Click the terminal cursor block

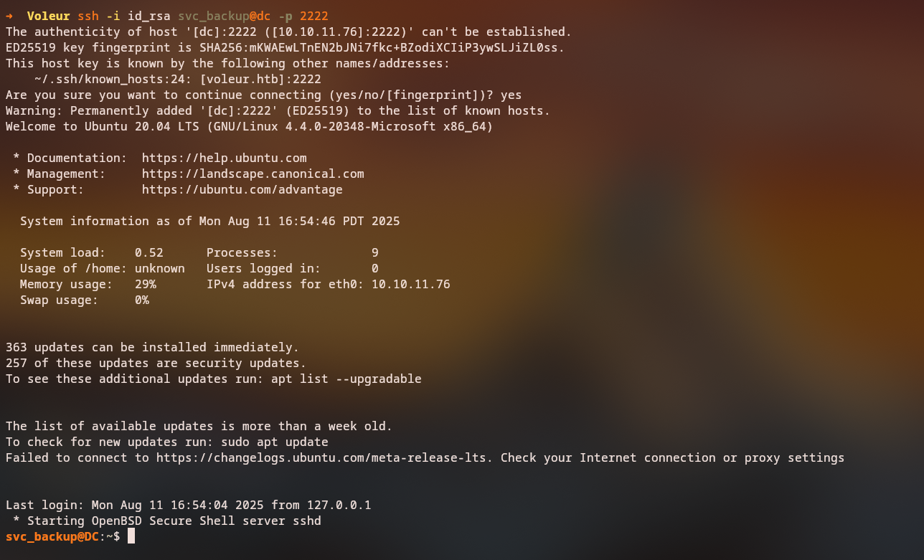point(131,536)
